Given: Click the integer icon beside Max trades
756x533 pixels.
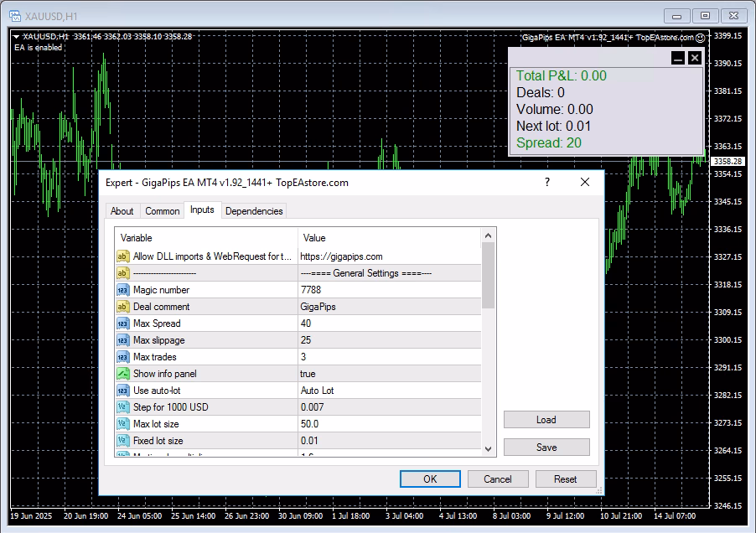Looking at the screenshot, I should 122,357.
